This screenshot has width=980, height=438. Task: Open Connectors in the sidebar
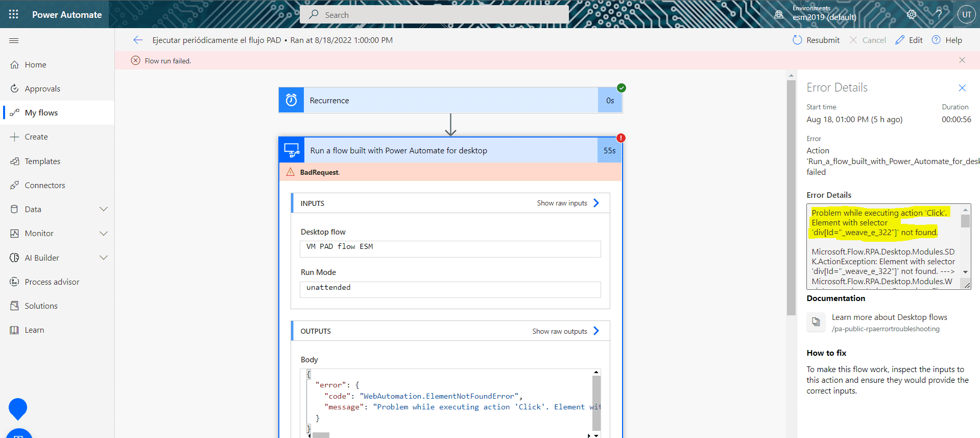click(x=57, y=185)
